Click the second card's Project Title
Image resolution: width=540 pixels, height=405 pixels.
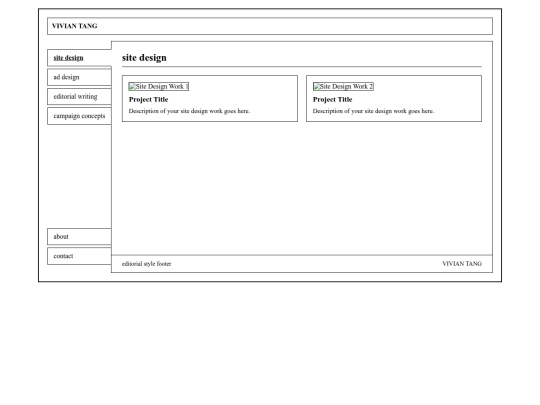click(x=332, y=100)
